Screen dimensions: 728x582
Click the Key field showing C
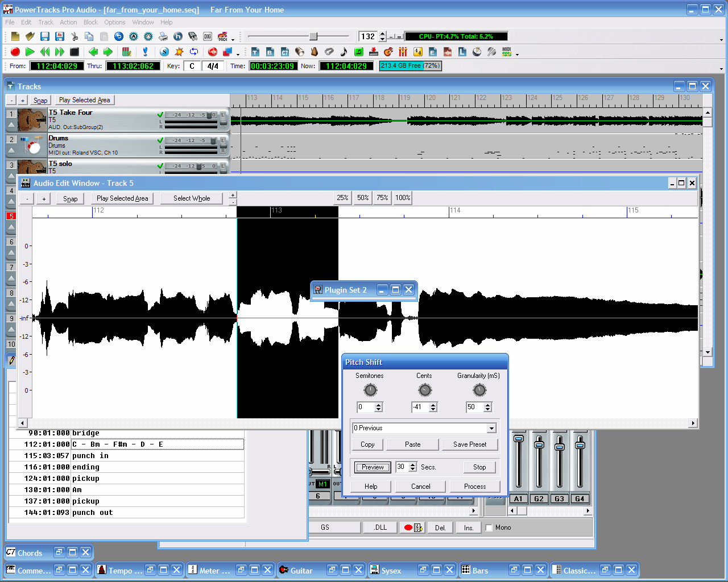[x=192, y=66]
